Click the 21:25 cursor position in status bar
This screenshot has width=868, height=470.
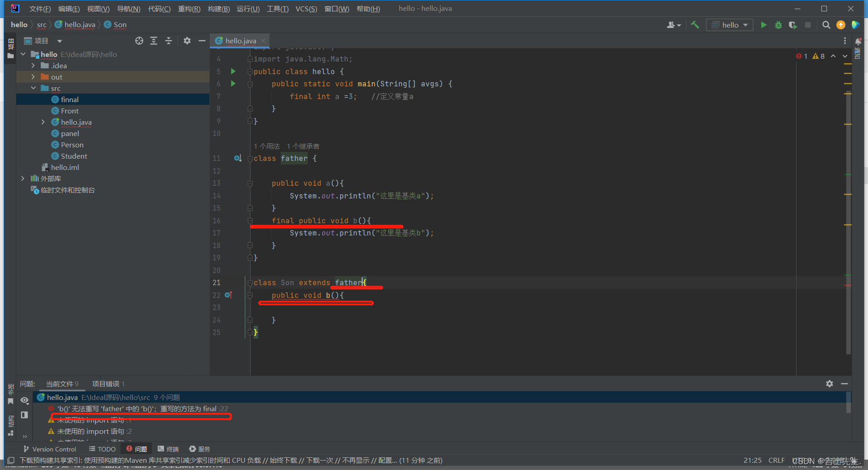(752, 460)
